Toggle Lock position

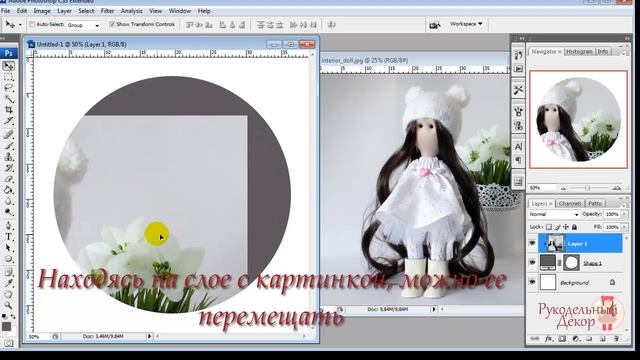pyautogui.click(x=566, y=227)
